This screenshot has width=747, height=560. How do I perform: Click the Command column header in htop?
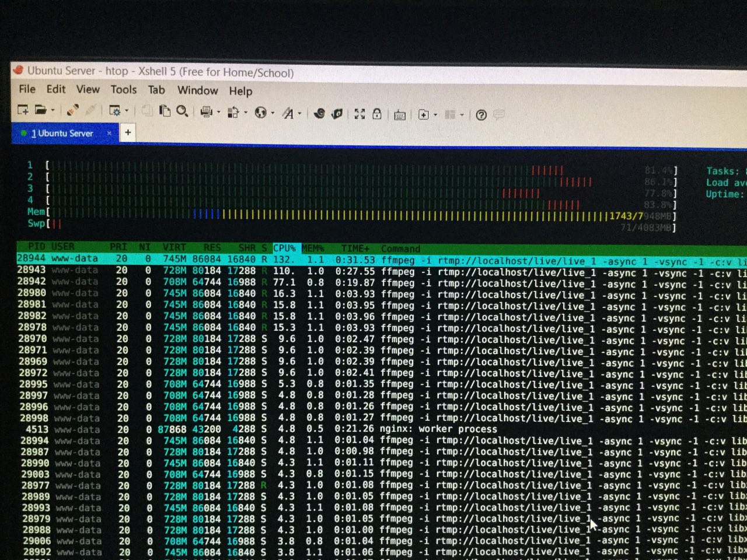pyautogui.click(x=400, y=249)
